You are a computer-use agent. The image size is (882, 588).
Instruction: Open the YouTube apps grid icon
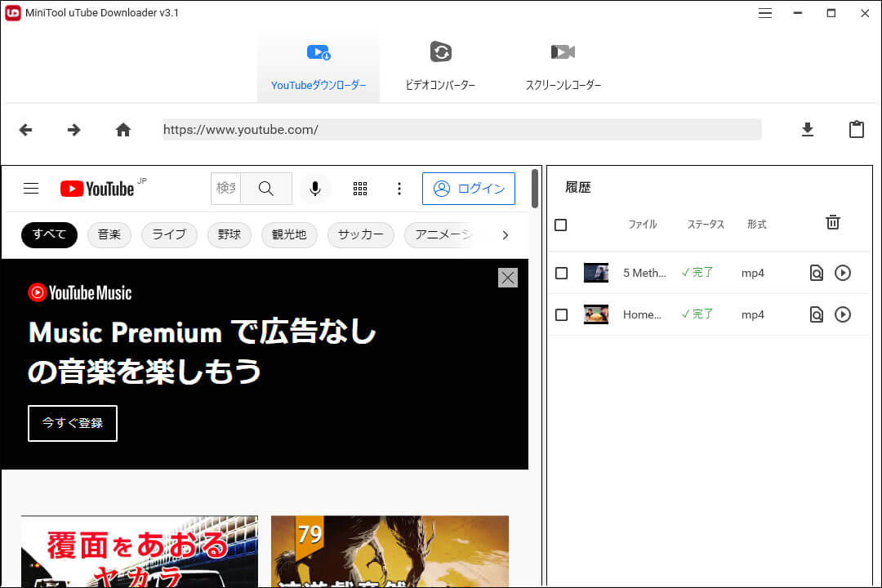click(x=360, y=189)
